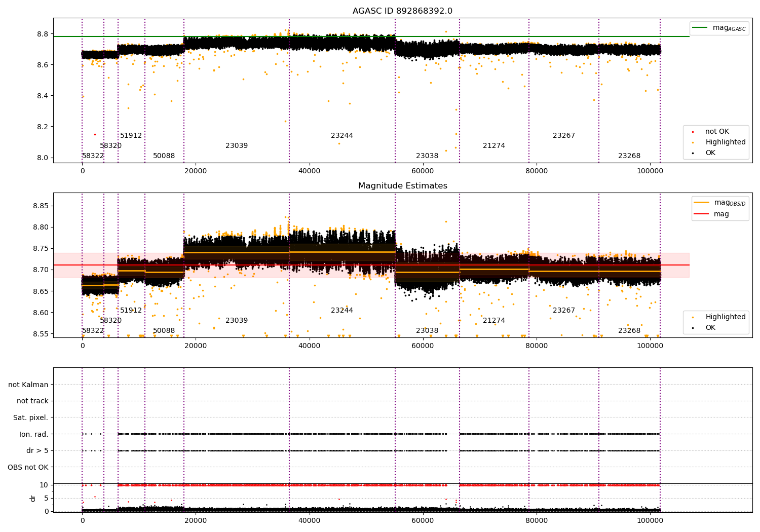Click the red 'mag' legend entry
The width and height of the screenshot is (760, 532).
click(x=711, y=214)
